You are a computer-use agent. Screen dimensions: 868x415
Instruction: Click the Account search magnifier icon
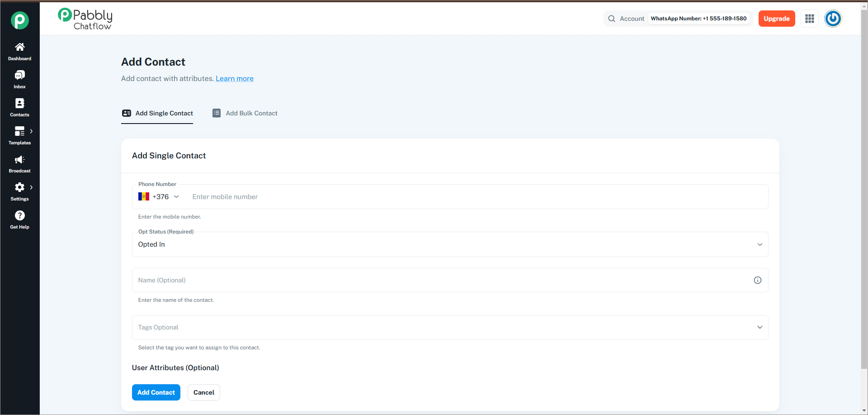coord(612,19)
